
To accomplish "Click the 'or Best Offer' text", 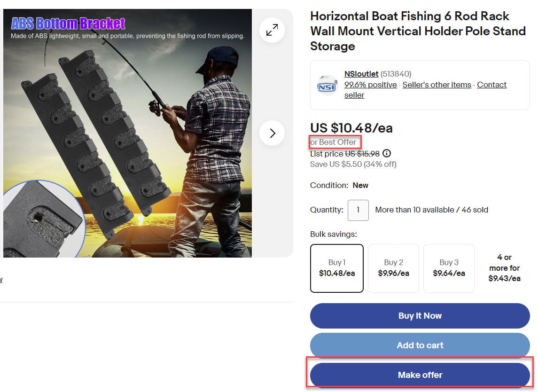I will [x=333, y=142].
